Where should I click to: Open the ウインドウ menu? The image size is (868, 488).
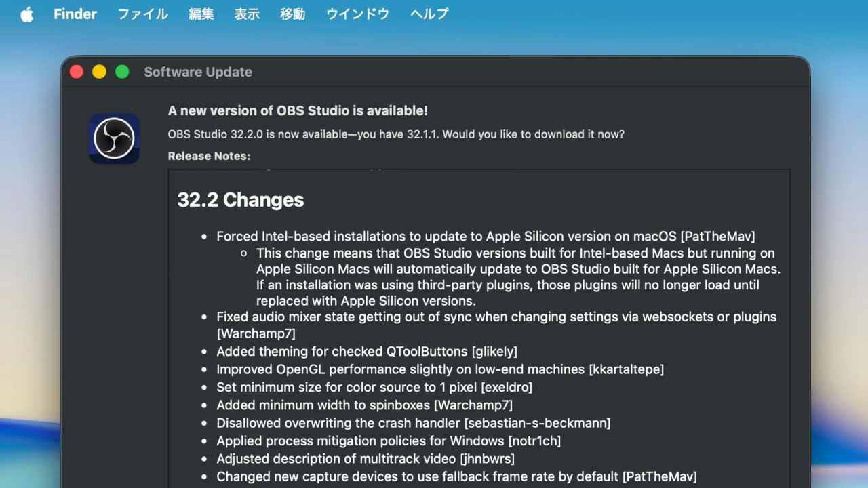click(357, 14)
